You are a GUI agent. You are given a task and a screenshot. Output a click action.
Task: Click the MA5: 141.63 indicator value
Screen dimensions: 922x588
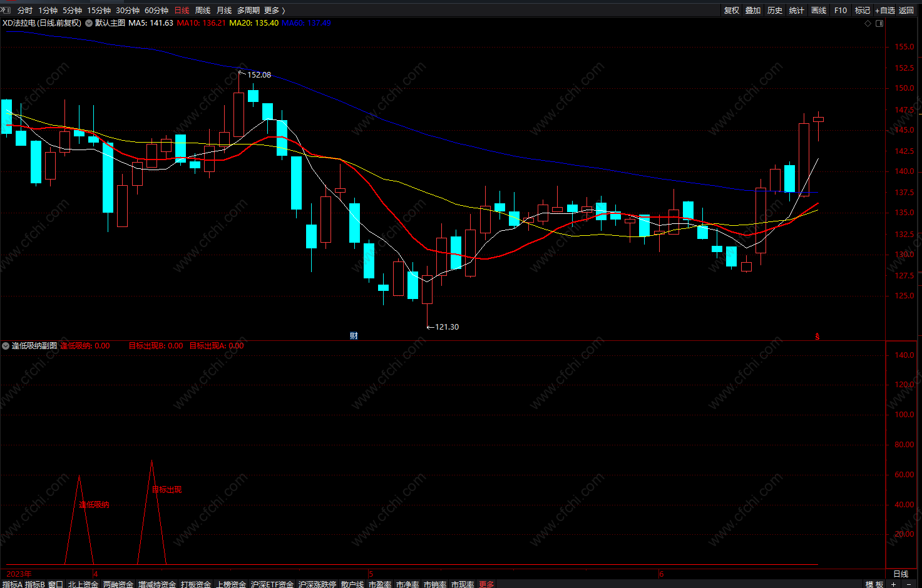(x=151, y=23)
